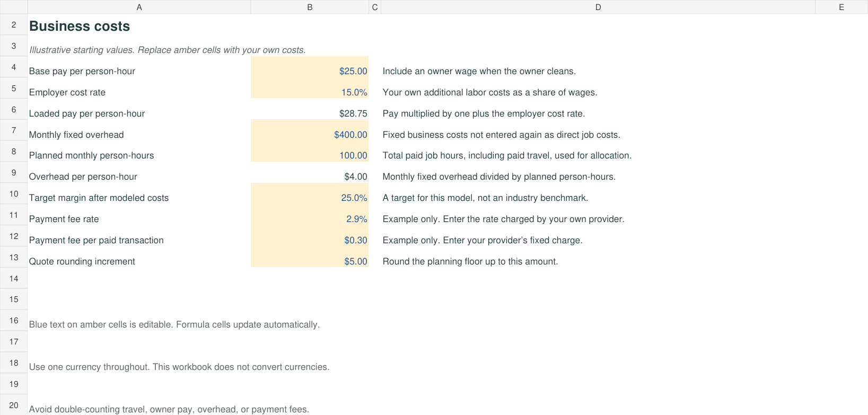Edit the $400.00 monthly overhead cell
Viewport: 868px width, 415px height.
[310, 130]
